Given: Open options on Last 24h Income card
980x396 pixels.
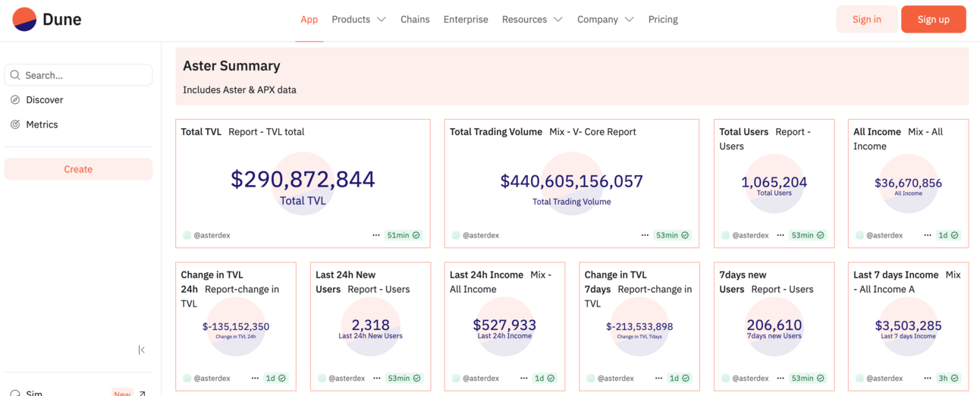Looking at the screenshot, I should pos(524,378).
